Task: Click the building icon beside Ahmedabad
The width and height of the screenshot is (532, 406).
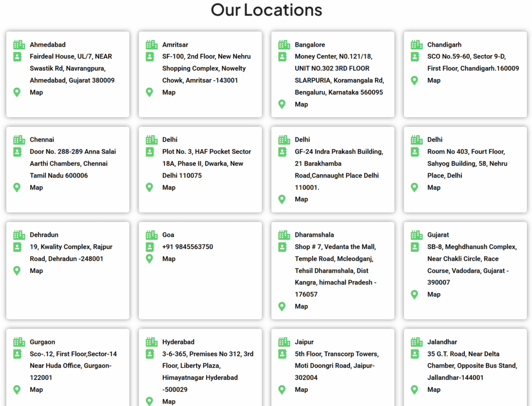Action: point(19,45)
